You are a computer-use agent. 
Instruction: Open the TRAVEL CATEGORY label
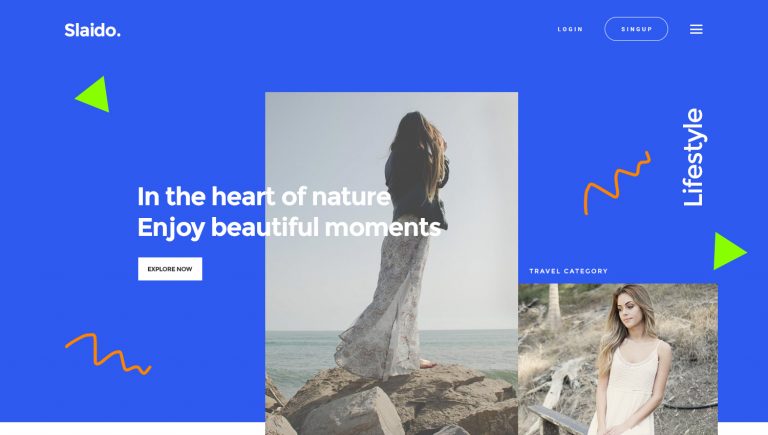point(568,271)
